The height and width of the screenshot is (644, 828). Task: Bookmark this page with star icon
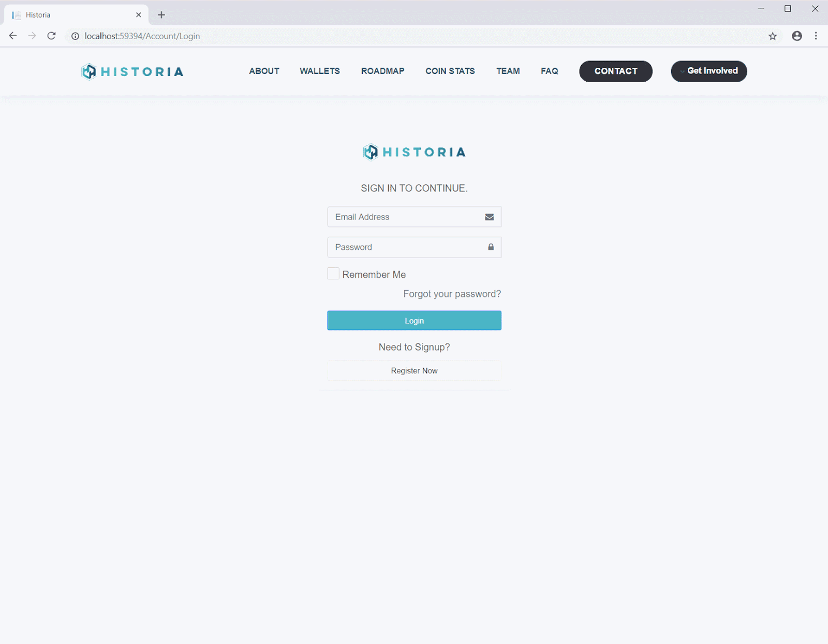point(772,36)
